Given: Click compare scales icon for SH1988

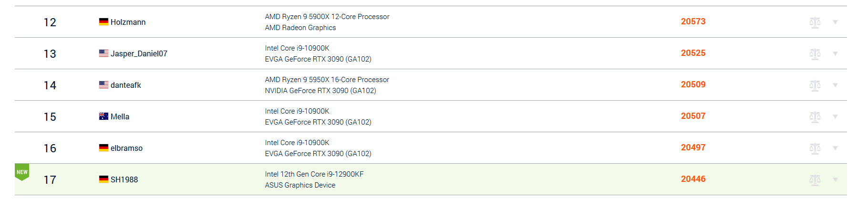Looking at the screenshot, I should pyautogui.click(x=815, y=180).
